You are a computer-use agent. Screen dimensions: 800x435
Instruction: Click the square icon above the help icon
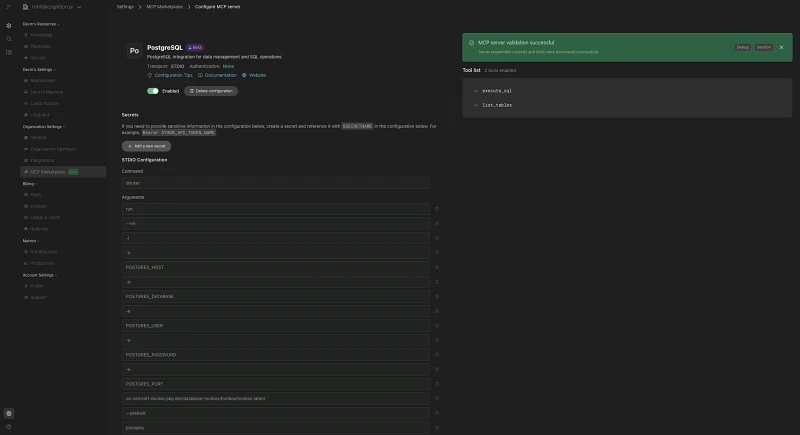click(x=9, y=414)
